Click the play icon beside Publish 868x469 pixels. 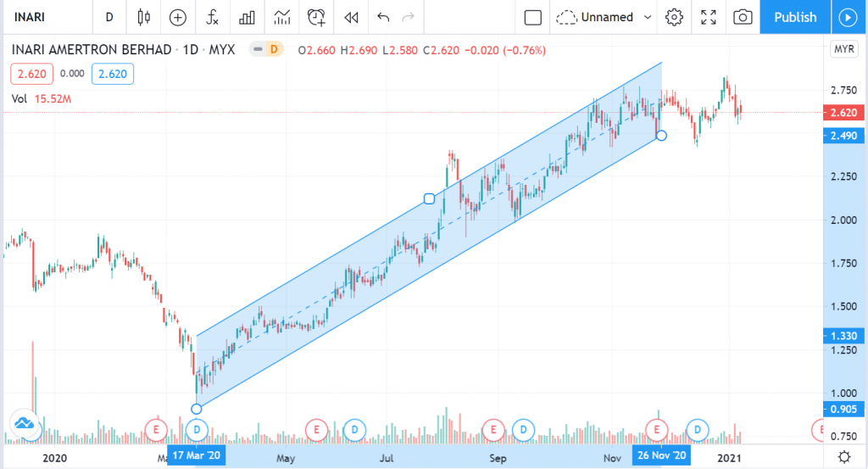(848, 17)
